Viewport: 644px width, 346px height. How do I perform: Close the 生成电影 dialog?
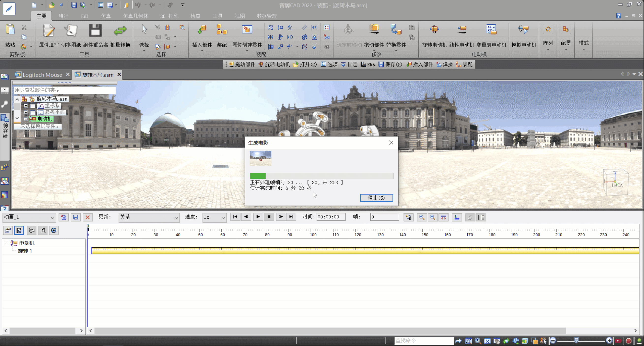click(391, 142)
